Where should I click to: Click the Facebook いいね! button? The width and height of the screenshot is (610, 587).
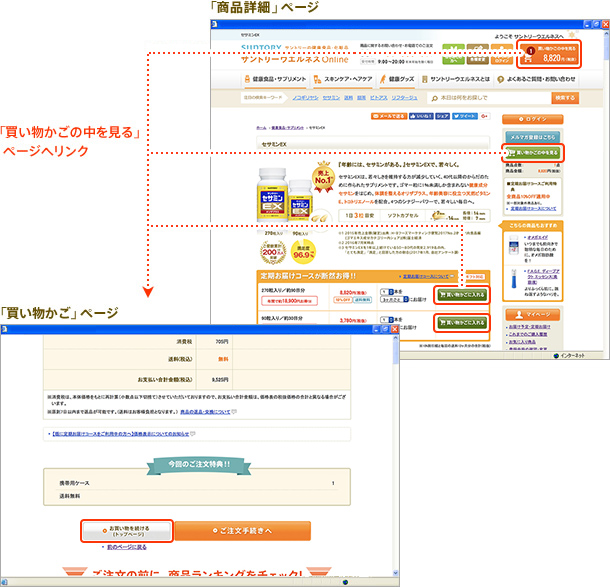421,116
